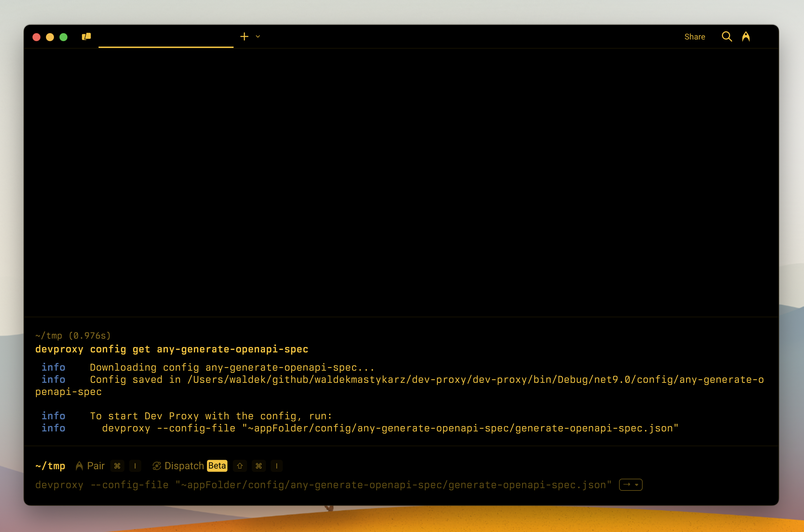Click the yellow pages icon beside traffic lights
Screen dimensions: 804x532
(x=86, y=36)
